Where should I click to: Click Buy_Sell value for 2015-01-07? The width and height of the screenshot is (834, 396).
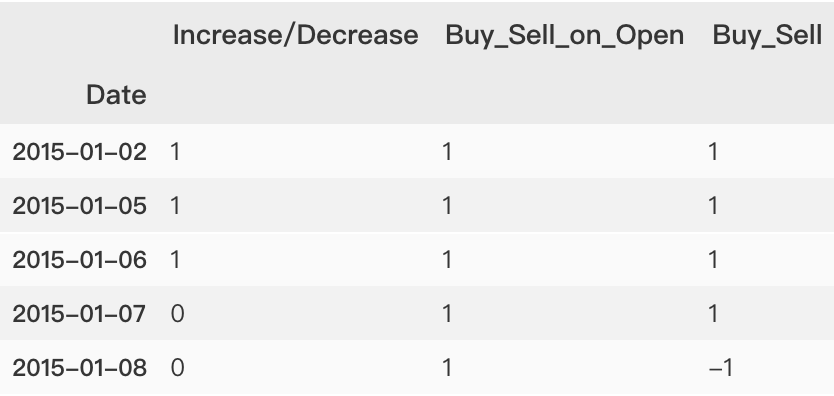point(713,314)
